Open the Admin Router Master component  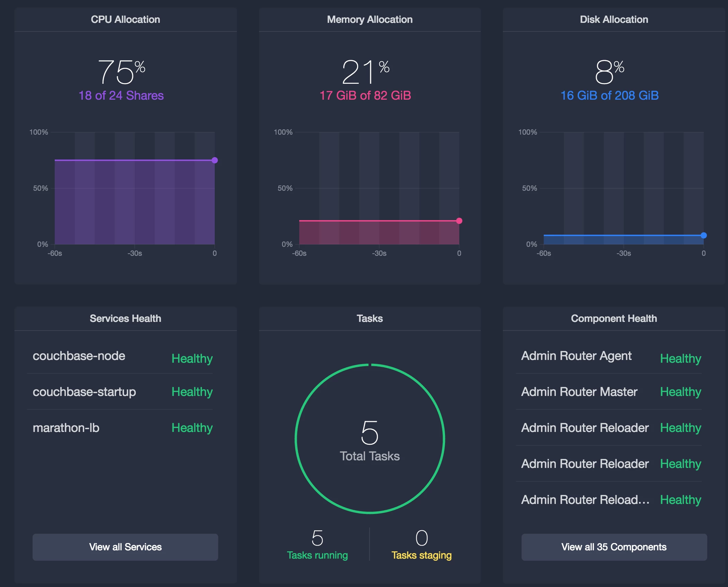point(609,392)
